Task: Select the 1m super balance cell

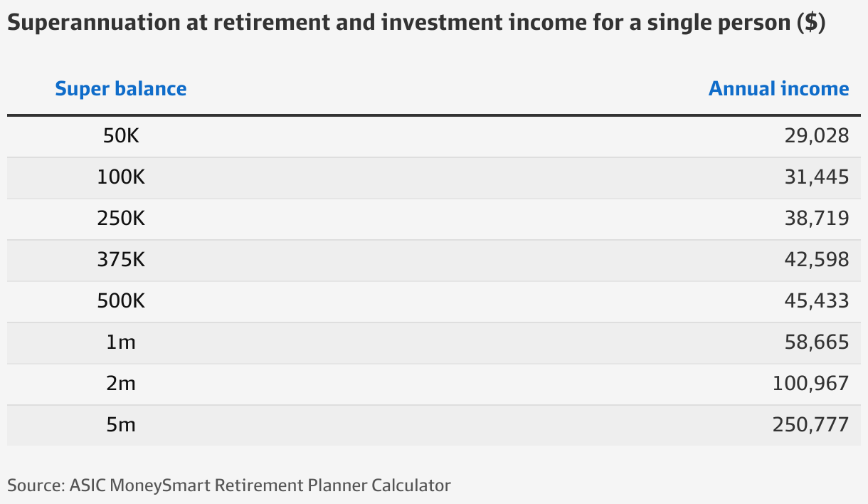Action: (x=121, y=342)
